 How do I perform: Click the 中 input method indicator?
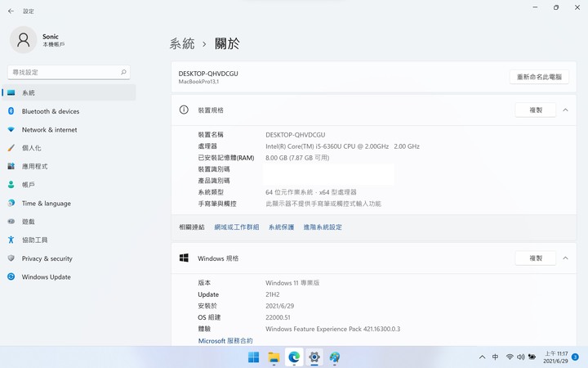pyautogui.click(x=496, y=357)
